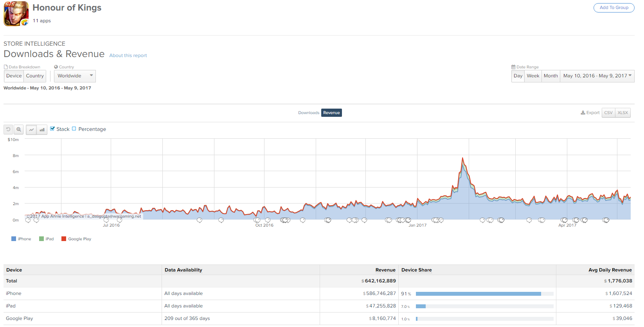Reset the chart zoom with undo icon
The image size is (644, 327).
(x=8, y=129)
